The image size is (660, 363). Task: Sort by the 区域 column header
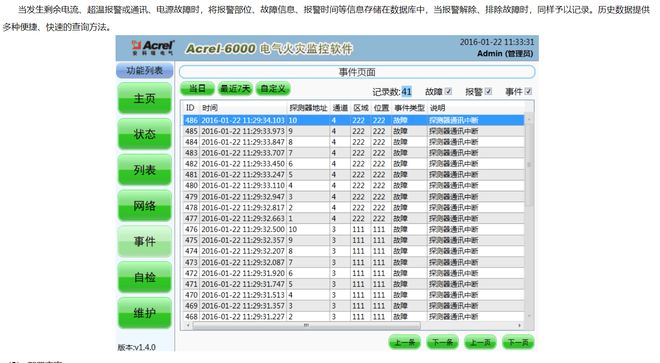click(x=361, y=108)
